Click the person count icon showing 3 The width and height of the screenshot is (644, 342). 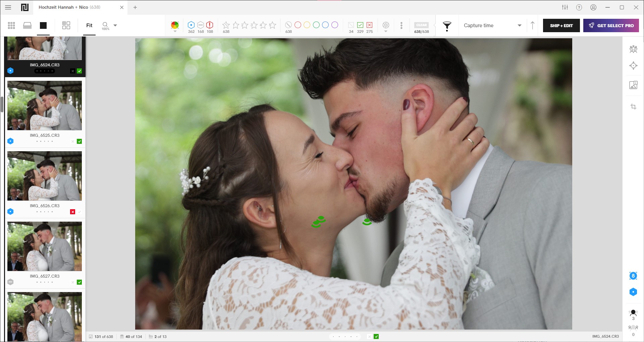coord(633,315)
